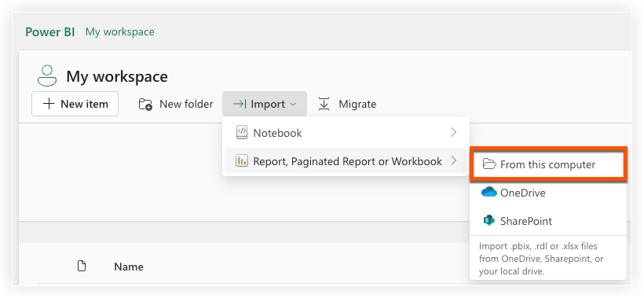Click the Import dropdown chevron
The image size is (644, 298).
pyautogui.click(x=293, y=105)
